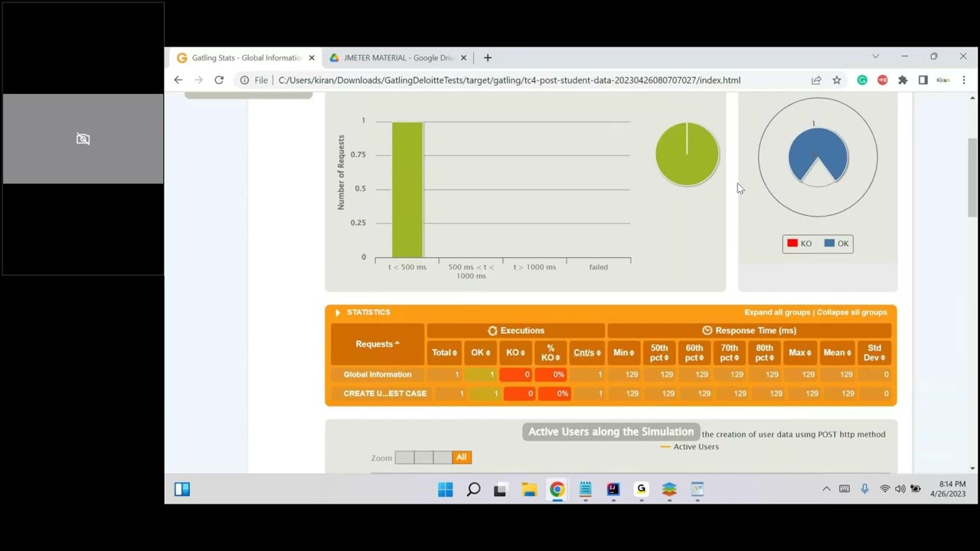Open network Wi-Fi tray icon

click(x=885, y=489)
